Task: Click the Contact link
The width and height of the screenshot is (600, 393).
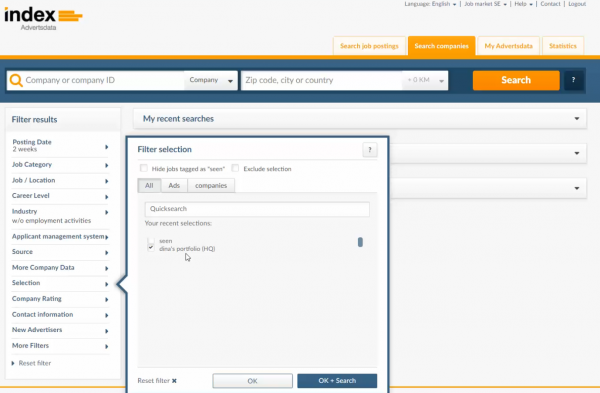Action: [x=550, y=4]
